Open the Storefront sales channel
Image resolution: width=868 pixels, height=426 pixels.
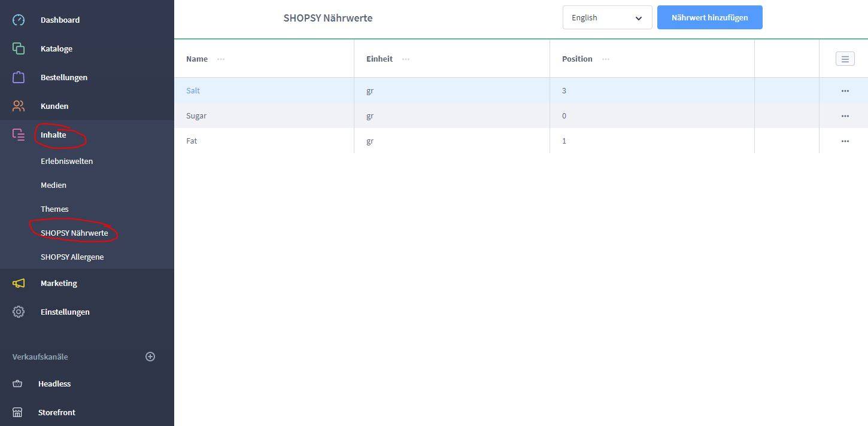57,412
